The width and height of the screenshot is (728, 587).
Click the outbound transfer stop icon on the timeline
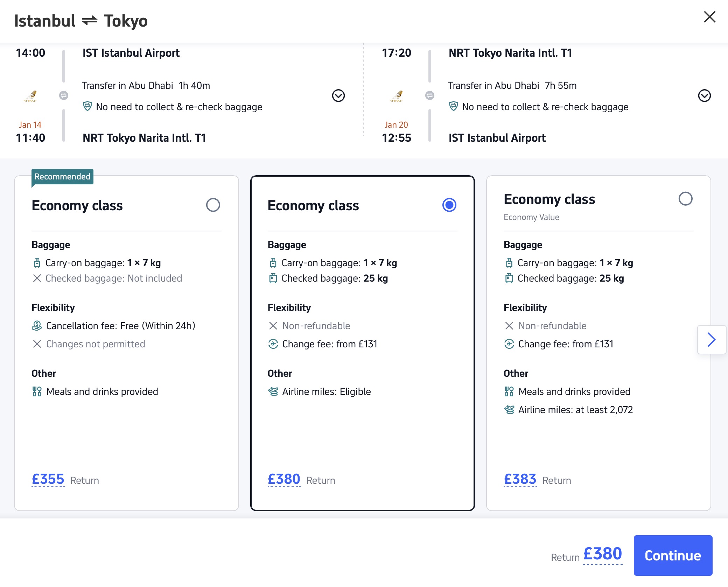[x=64, y=95]
